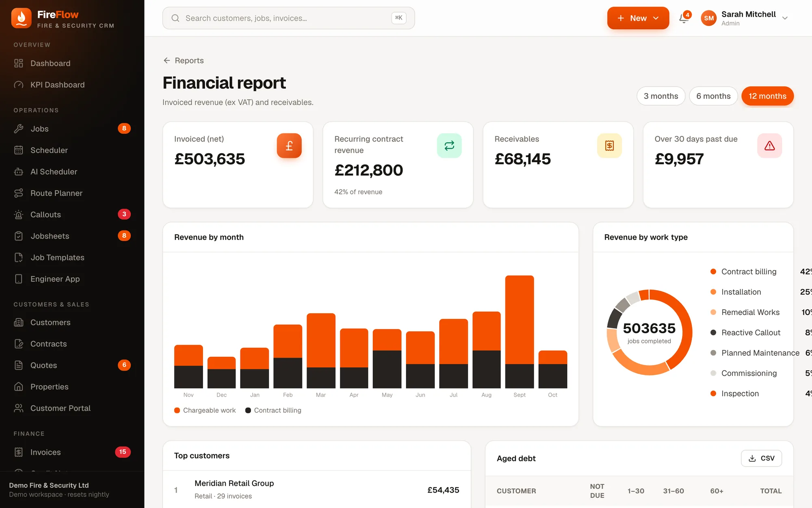The height and width of the screenshot is (508, 812).
Task: Open Meridian Retail Group customer row
Action: pyautogui.click(x=317, y=490)
